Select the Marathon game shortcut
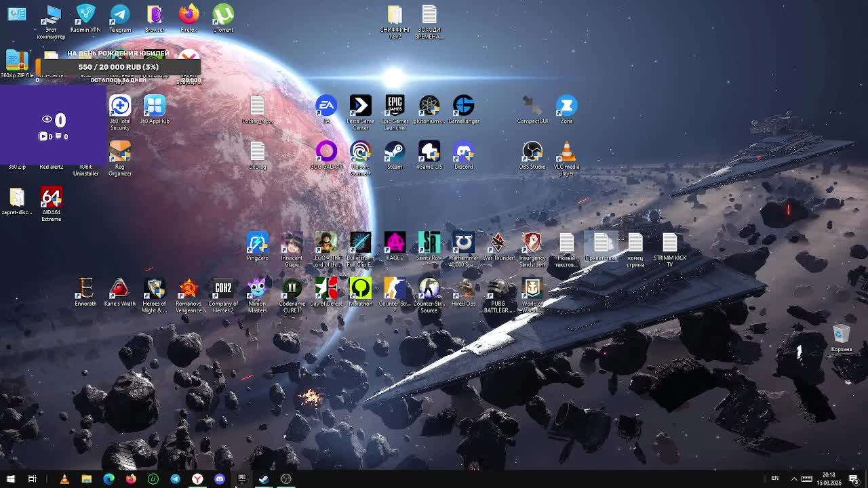The image size is (868, 488). point(361,292)
